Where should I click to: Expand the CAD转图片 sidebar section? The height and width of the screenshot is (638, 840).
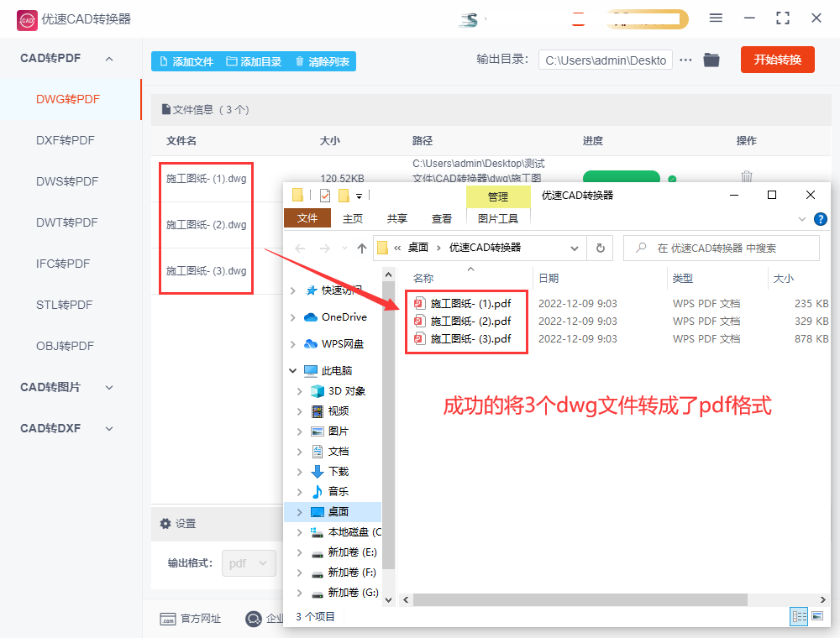click(x=109, y=388)
